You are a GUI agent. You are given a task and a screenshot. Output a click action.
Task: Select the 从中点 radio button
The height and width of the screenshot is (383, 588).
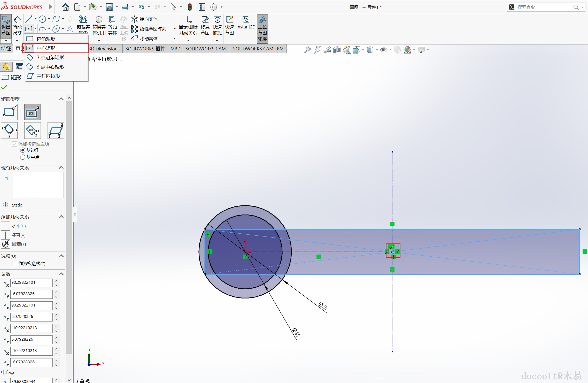[x=23, y=157]
